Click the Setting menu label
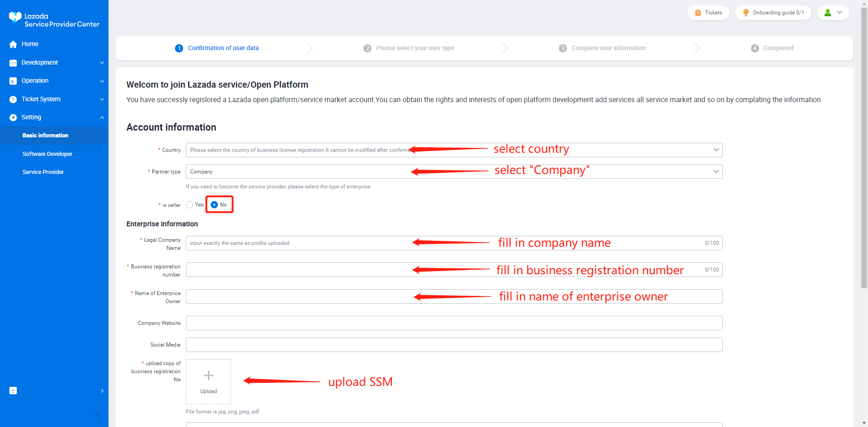The width and height of the screenshot is (868, 427). coord(31,117)
